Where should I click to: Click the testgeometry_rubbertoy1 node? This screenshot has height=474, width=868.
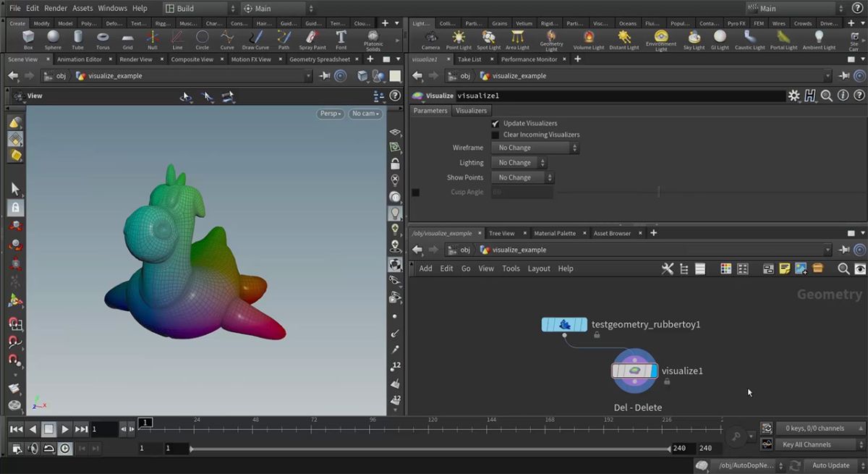[x=565, y=325]
